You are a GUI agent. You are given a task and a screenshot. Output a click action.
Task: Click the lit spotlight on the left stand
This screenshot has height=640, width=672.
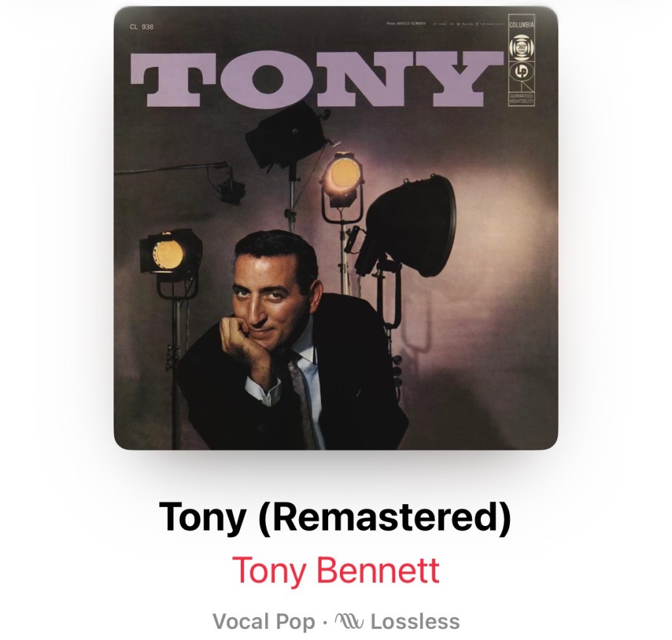click(170, 254)
